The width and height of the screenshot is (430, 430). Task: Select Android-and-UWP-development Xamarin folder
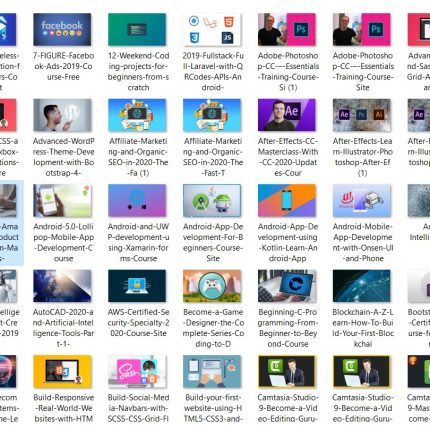click(x=137, y=200)
